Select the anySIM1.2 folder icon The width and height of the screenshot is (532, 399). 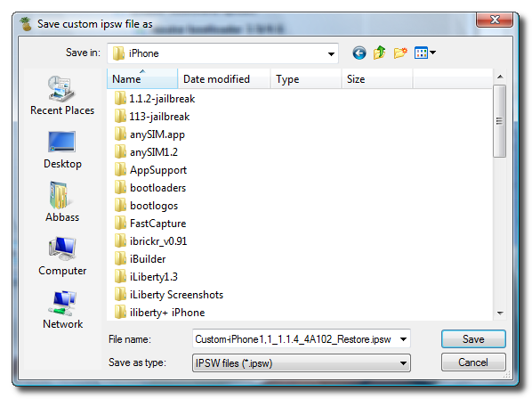click(x=120, y=152)
